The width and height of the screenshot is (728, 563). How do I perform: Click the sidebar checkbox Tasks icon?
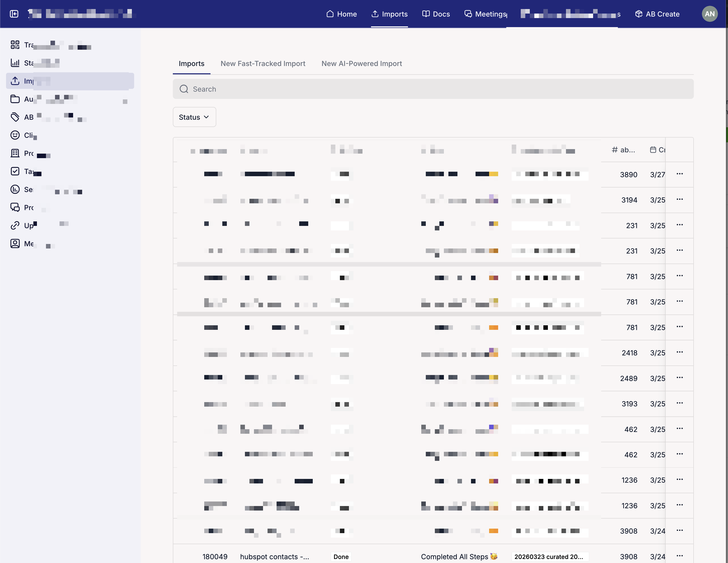(15, 171)
